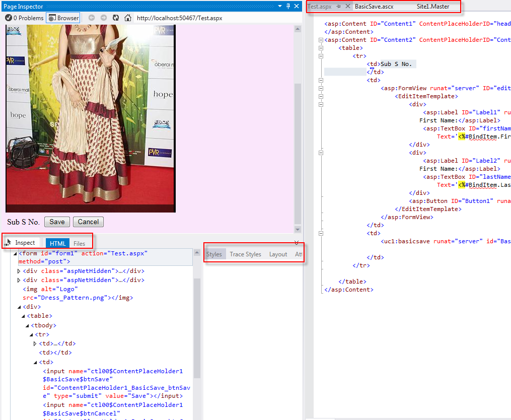Select the btnSave input element node
Screen dimensions: 511x420
coord(116,383)
